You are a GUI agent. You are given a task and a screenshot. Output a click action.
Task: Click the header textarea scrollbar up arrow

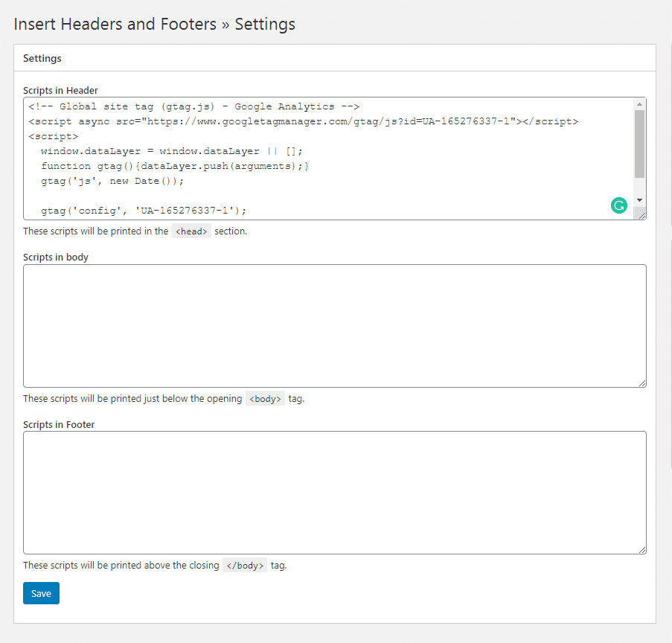click(639, 104)
